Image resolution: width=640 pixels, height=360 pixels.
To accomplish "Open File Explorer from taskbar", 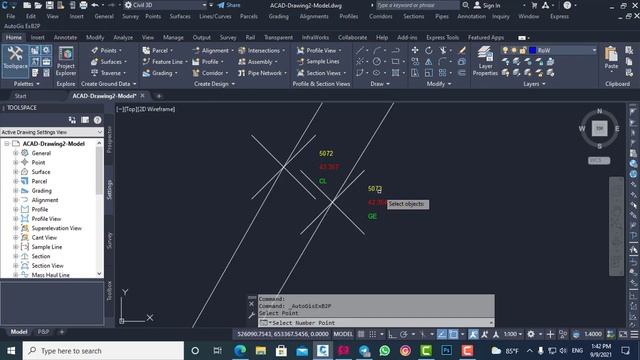I will tap(260, 351).
